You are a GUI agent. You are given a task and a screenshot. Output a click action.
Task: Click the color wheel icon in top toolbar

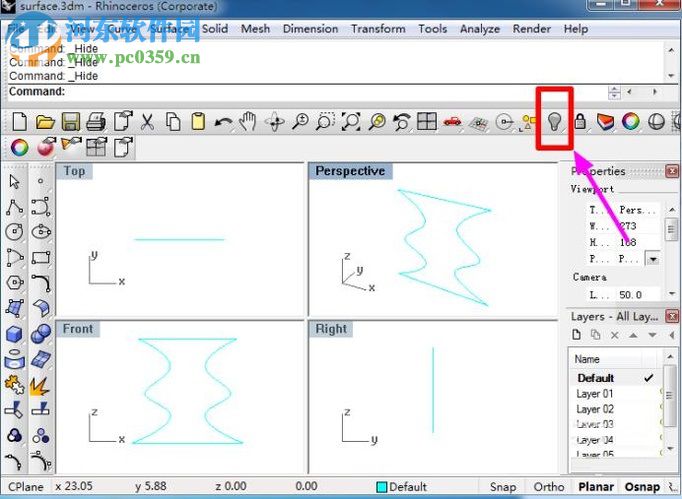click(x=631, y=121)
